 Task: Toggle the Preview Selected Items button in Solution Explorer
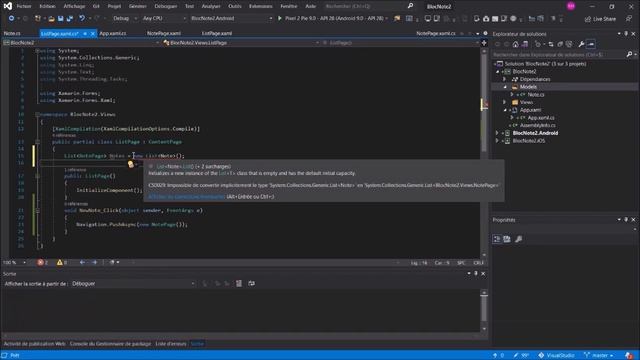(591, 44)
